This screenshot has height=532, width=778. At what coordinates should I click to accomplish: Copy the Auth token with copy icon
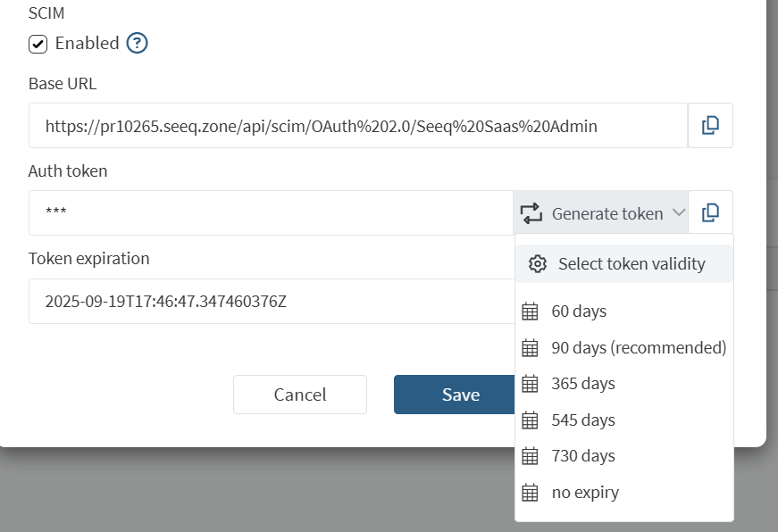710,212
